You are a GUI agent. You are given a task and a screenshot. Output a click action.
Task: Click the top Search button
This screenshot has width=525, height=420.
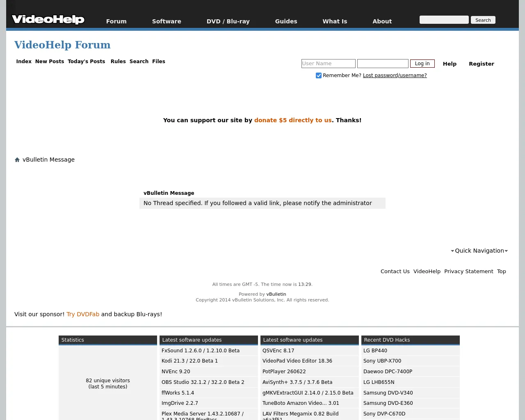point(483,20)
